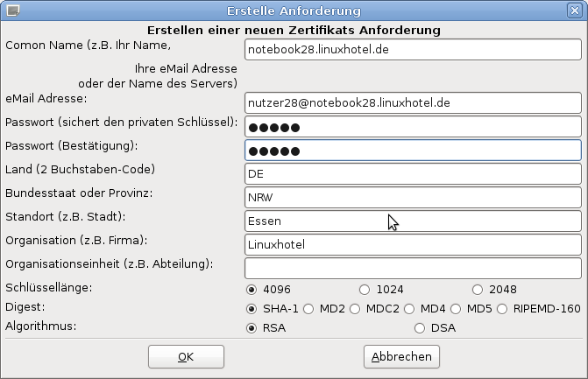Focus the Comon Name input field
Screen dimensions: 588x379
(x=413, y=50)
